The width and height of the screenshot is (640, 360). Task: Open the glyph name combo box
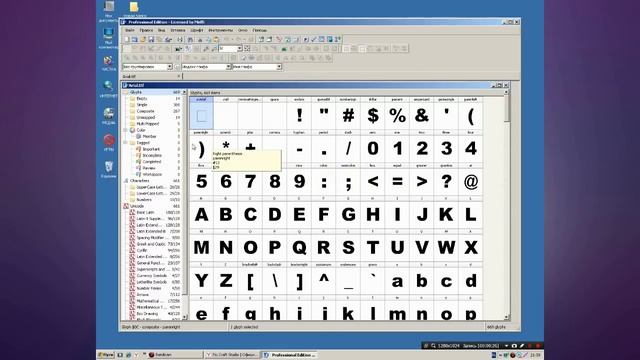[257, 67]
